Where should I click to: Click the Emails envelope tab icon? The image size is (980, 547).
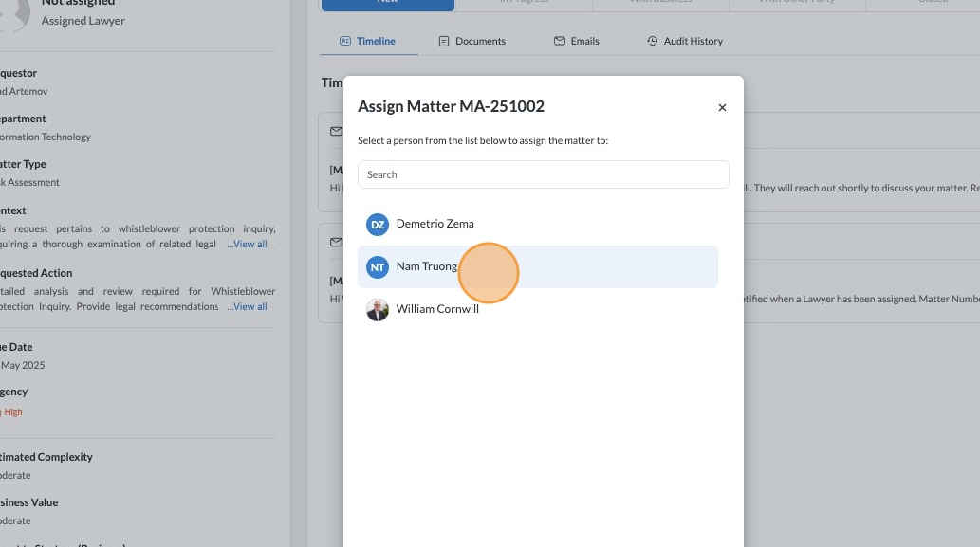tap(559, 41)
